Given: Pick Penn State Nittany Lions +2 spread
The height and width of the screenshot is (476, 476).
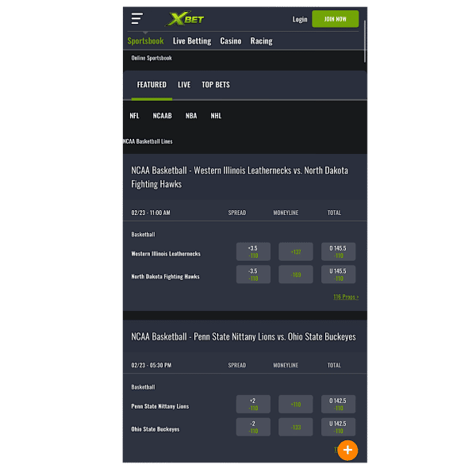Looking at the screenshot, I should [x=253, y=404].
